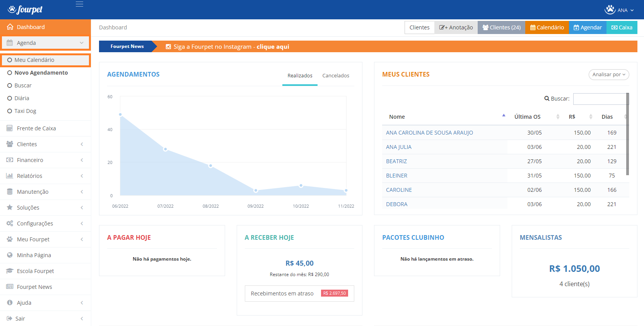Expand the Manutenção chevron
Image resolution: width=644 pixels, height=326 pixels.
point(82,192)
